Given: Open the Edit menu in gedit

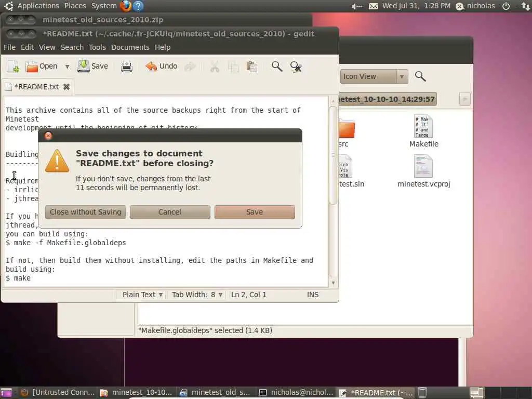Looking at the screenshot, I should click(27, 47).
